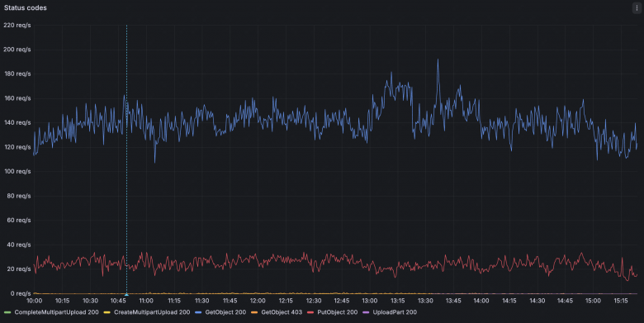Click the 220 req/s y-axis label

[17, 25]
